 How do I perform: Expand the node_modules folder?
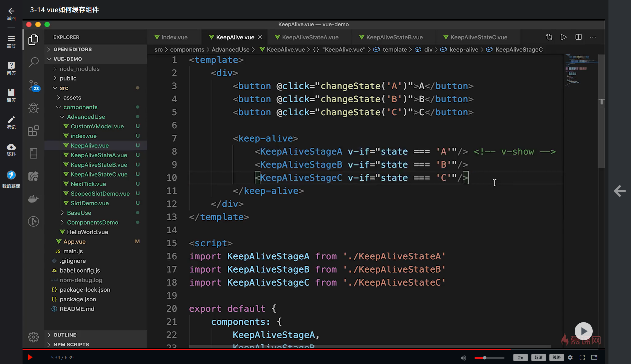79,69
